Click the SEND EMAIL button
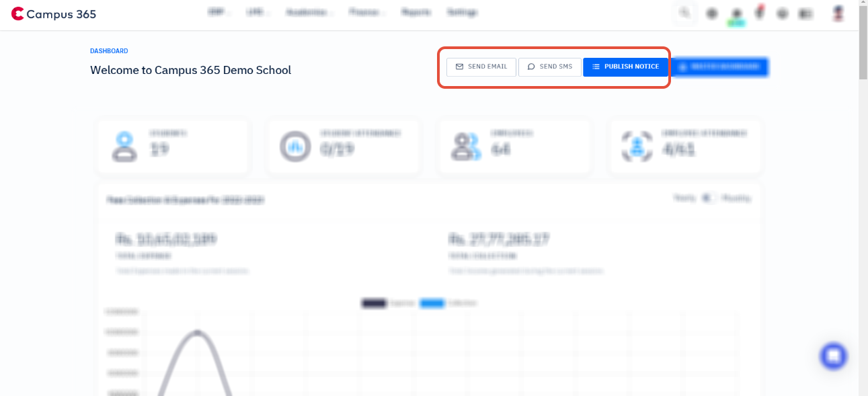Image resolution: width=868 pixels, height=396 pixels. [481, 67]
